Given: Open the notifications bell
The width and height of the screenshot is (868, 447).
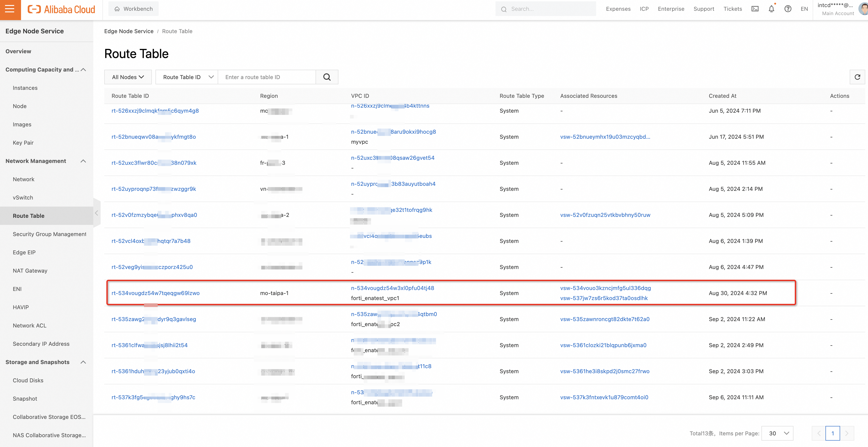Looking at the screenshot, I should (771, 9).
